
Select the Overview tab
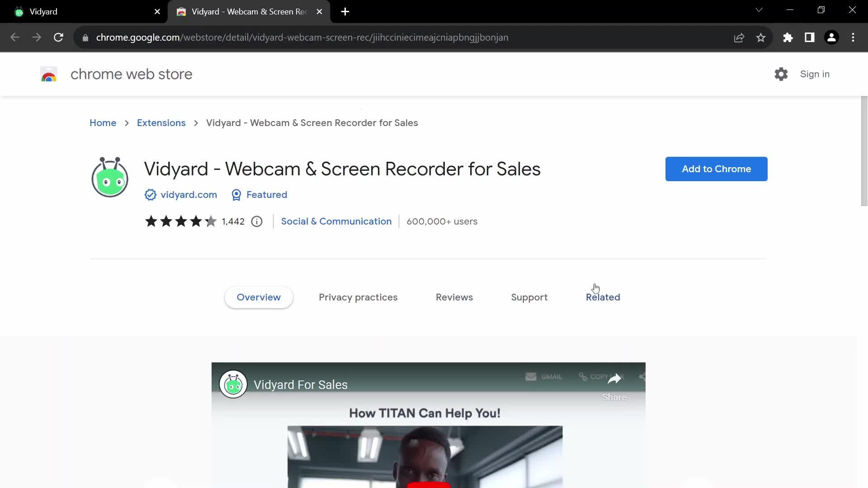pos(259,297)
